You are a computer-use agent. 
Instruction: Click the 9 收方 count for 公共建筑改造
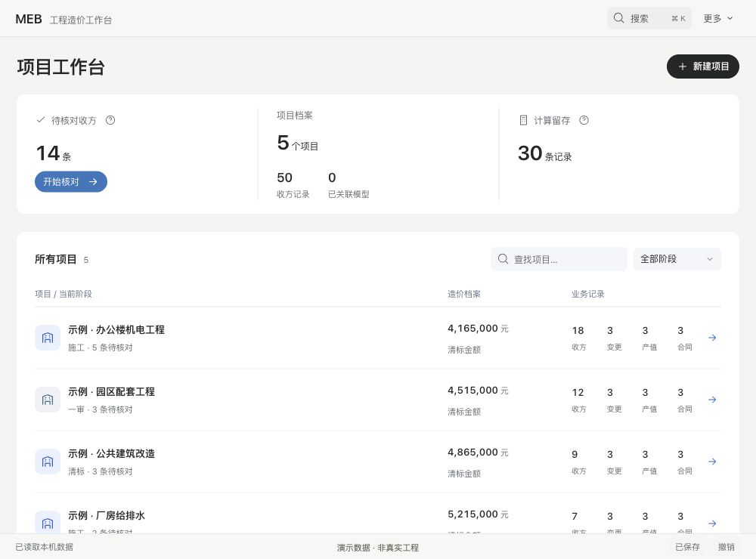click(x=578, y=462)
